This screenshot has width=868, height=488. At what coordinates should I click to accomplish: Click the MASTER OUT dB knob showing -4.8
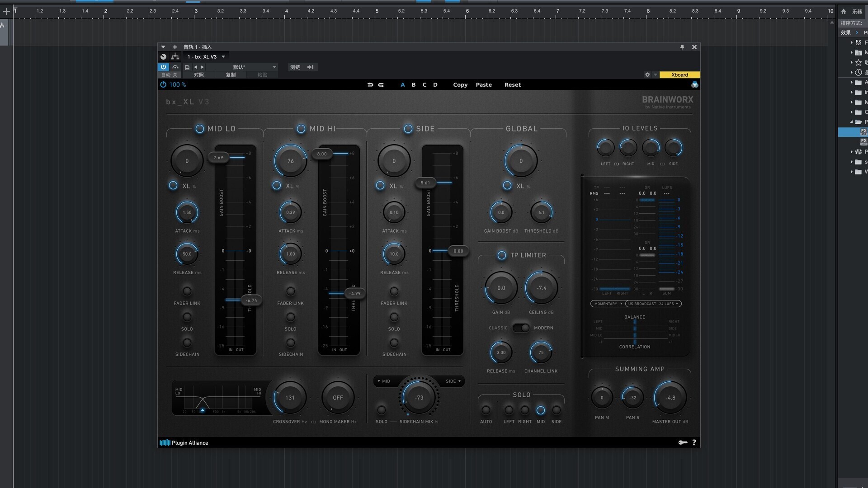670,398
